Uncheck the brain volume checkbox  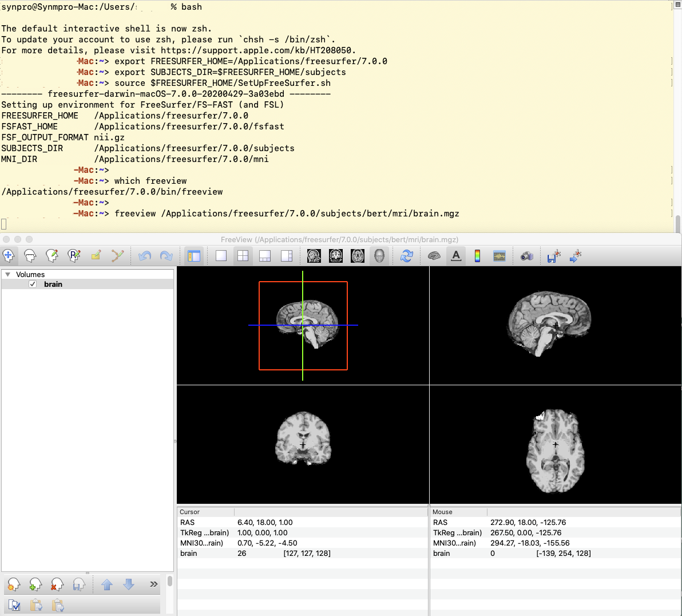tap(33, 284)
